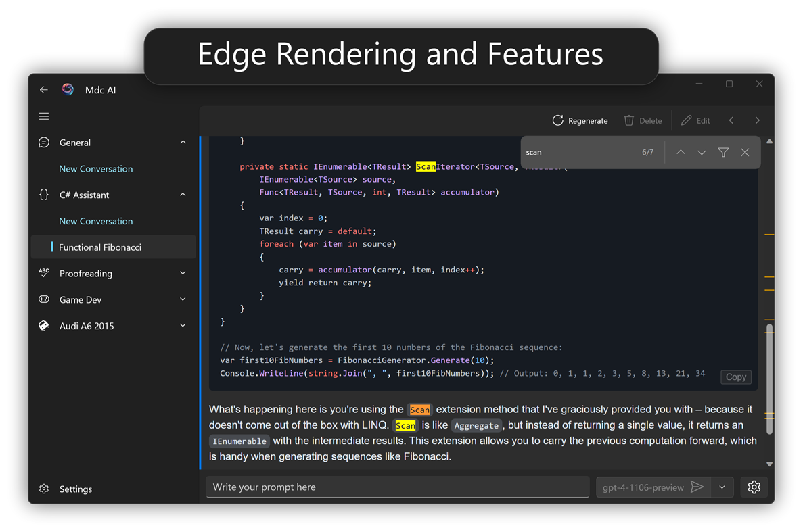Open Settings gear in sidebar
Viewport: 803px width, 532px height.
pyautogui.click(x=44, y=489)
